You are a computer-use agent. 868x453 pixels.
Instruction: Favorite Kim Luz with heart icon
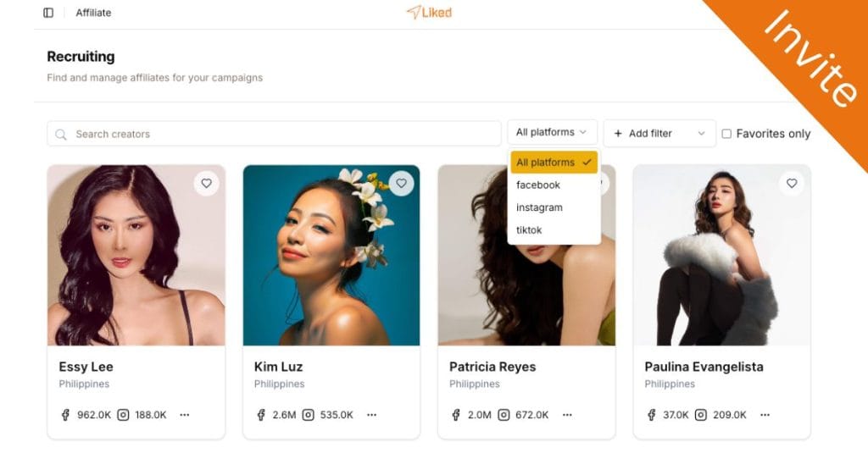pos(402,183)
